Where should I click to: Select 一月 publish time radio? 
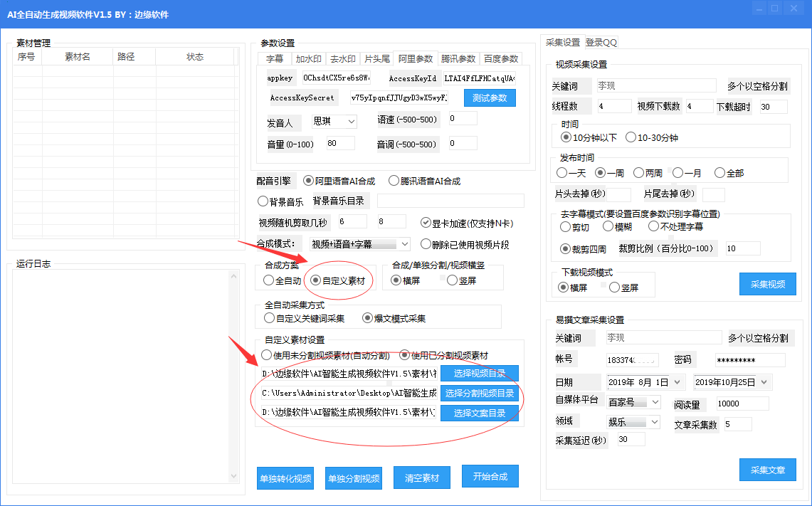pos(687,173)
